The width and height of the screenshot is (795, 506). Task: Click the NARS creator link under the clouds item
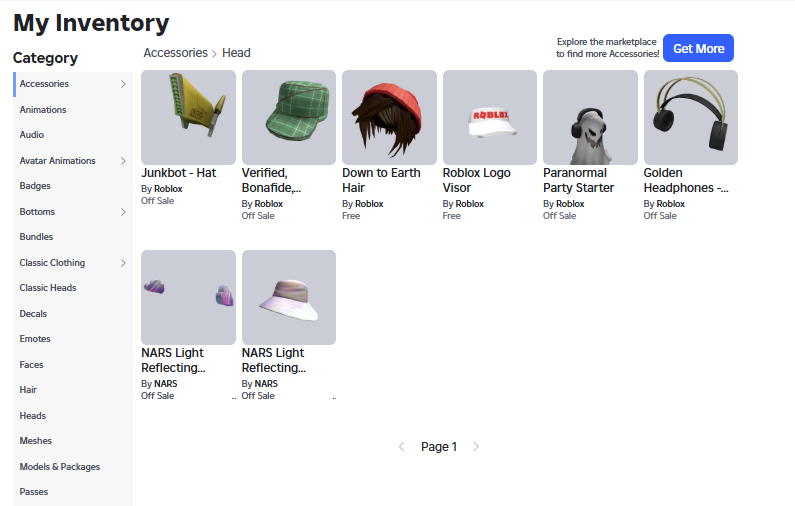(166, 384)
